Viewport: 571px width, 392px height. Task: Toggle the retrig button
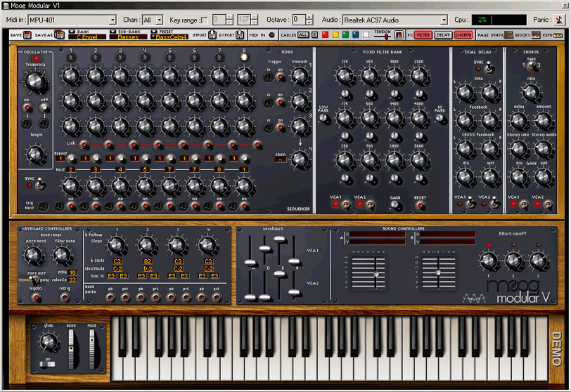click(65, 297)
